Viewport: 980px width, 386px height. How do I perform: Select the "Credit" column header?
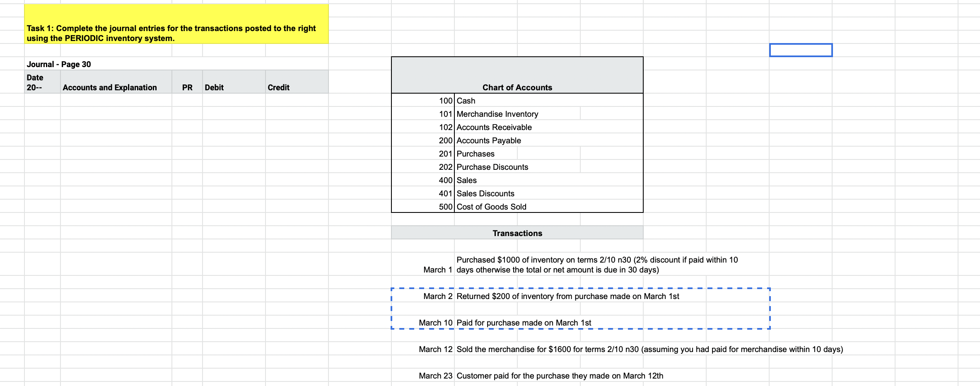pyautogui.click(x=297, y=82)
